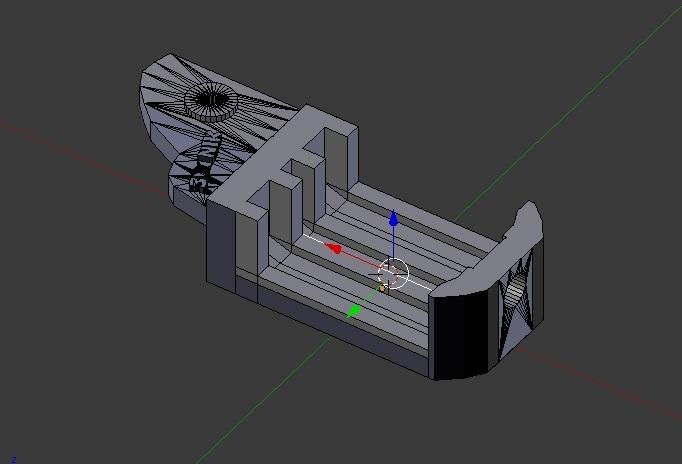Select the orange object origin dot
This screenshot has height=464, width=682.
pyautogui.click(x=382, y=288)
